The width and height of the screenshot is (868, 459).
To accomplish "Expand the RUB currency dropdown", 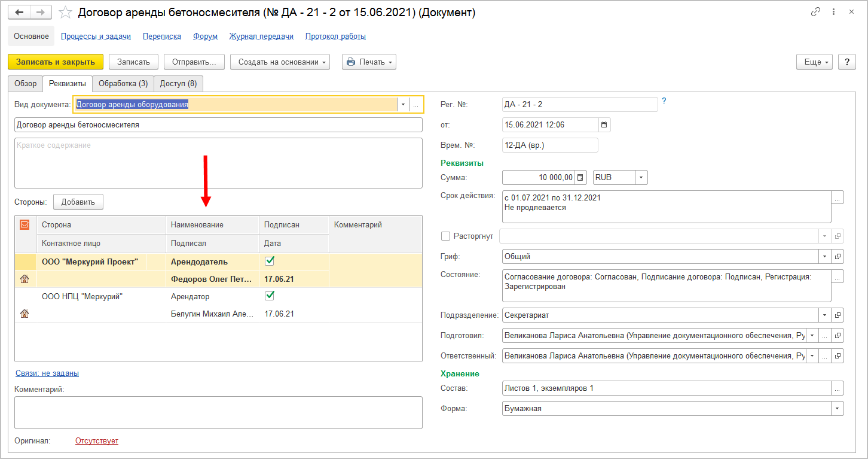I will pos(641,178).
